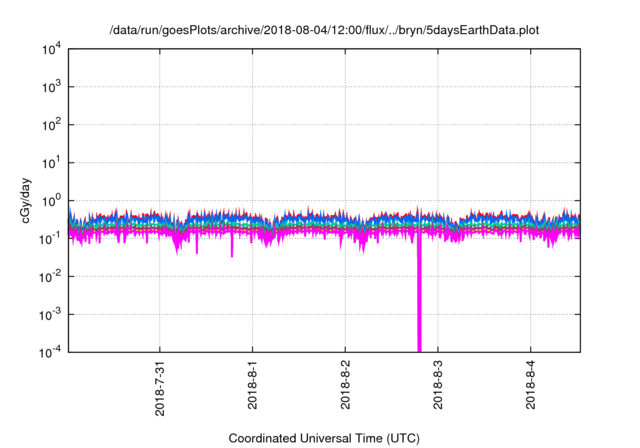
Task: Click the plot title file path
Action: click(324, 31)
